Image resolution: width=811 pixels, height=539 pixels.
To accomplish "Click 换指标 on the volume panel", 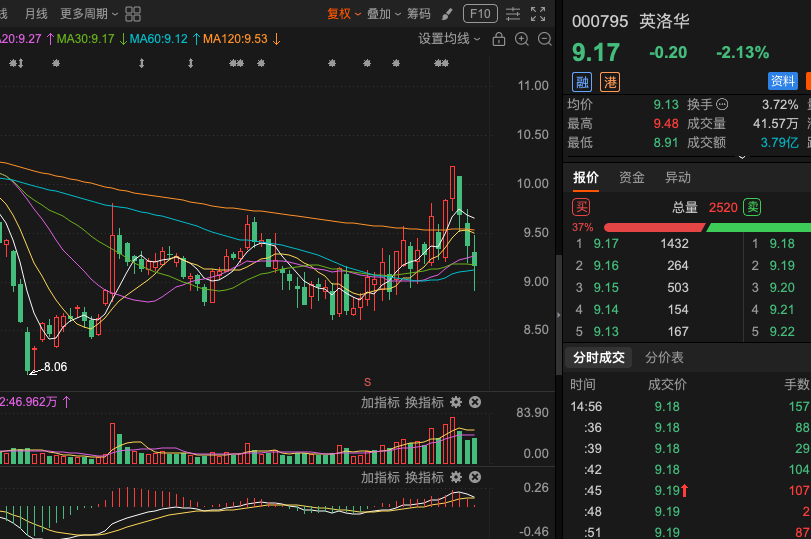I will coord(424,402).
